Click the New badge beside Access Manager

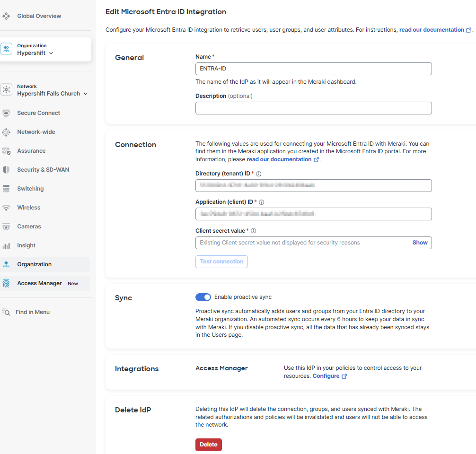pyautogui.click(x=73, y=283)
